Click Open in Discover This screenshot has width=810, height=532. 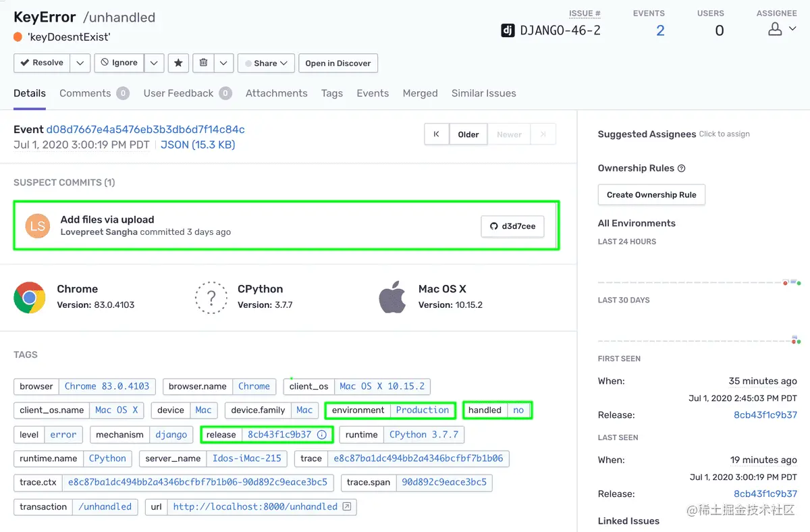tap(337, 63)
